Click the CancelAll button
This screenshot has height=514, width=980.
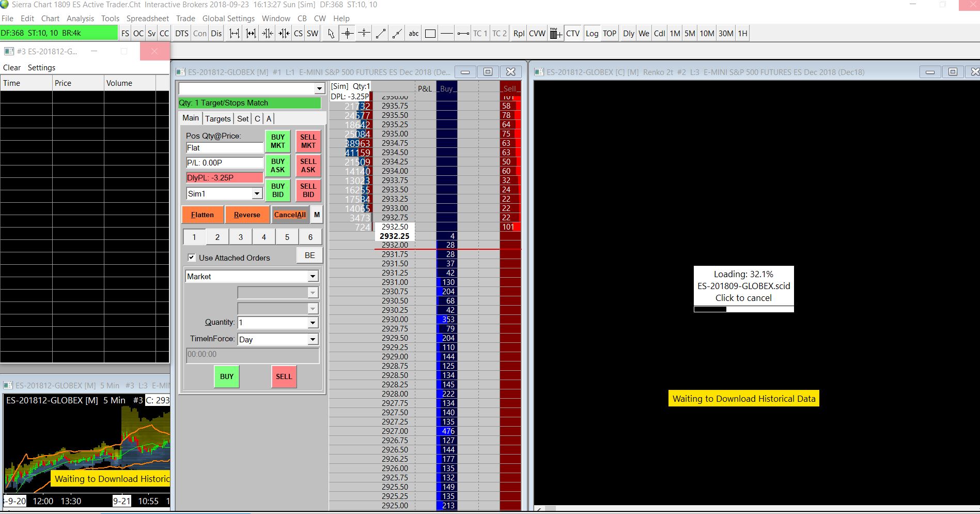(x=290, y=215)
